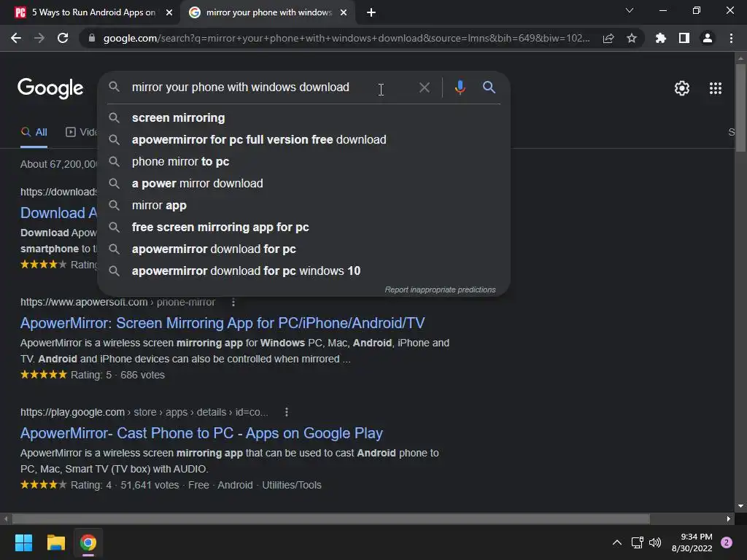Clear the search box text

pyautogui.click(x=424, y=87)
